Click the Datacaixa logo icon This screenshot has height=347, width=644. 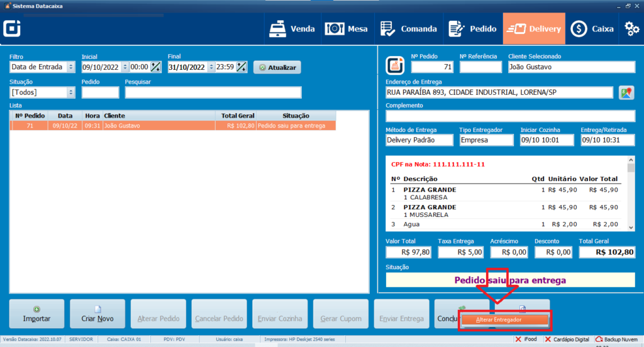(x=13, y=29)
